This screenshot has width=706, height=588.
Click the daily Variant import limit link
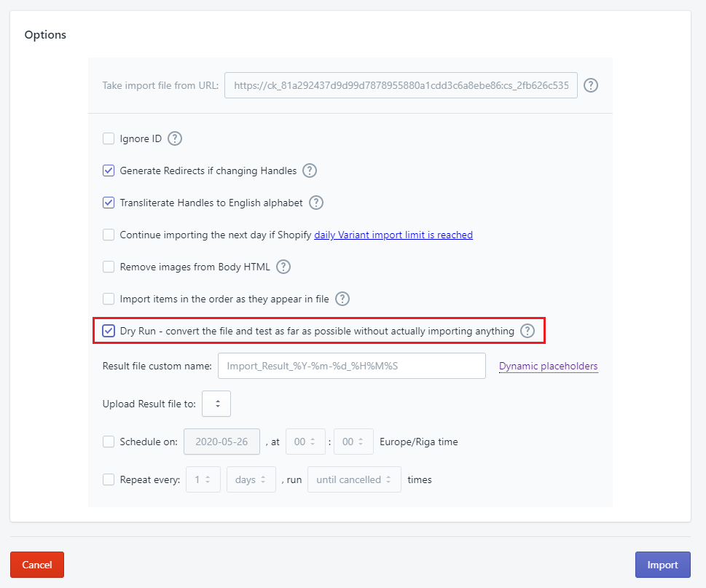pos(393,235)
